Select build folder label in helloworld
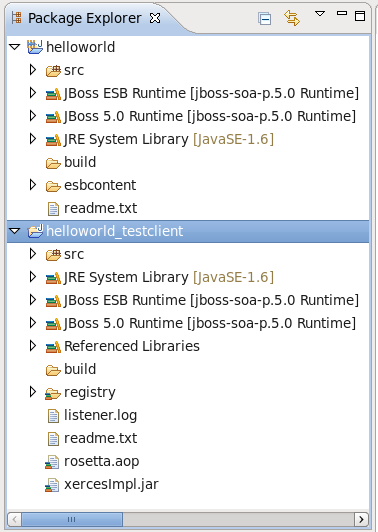The image size is (378, 532). [80, 162]
